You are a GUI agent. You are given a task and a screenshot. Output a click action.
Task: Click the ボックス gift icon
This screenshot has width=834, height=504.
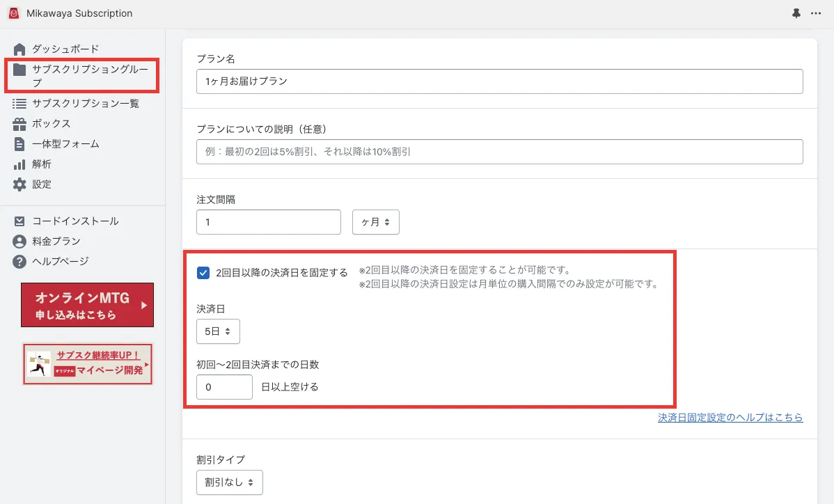19,124
